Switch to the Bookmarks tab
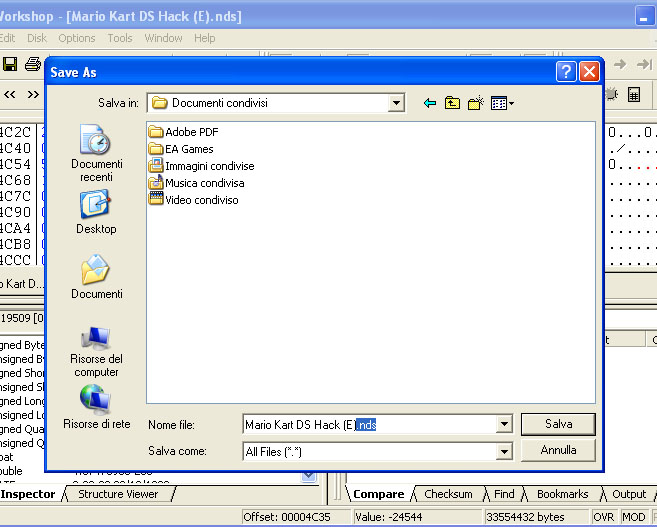Viewport: 657px width, 527px height. [x=562, y=494]
